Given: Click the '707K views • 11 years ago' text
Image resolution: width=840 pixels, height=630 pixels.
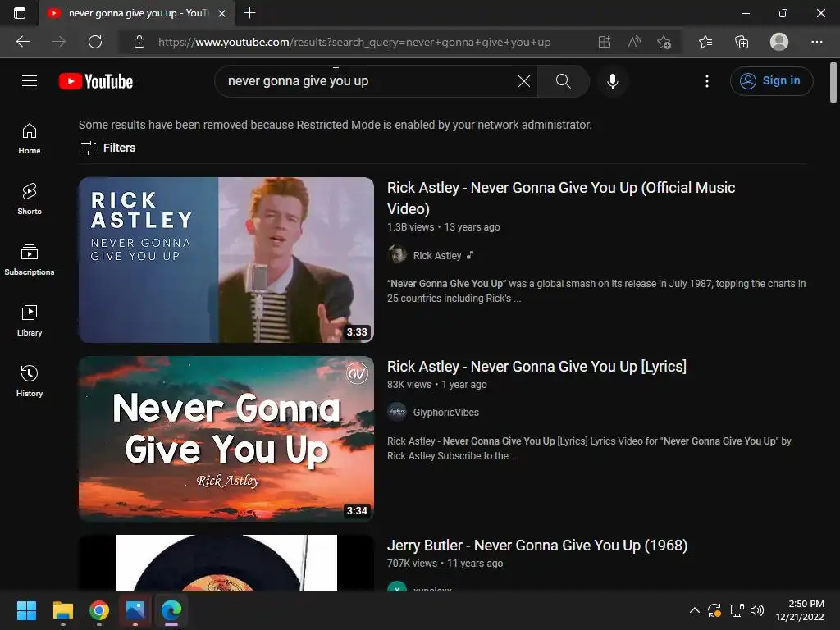Looking at the screenshot, I should pos(445,564).
